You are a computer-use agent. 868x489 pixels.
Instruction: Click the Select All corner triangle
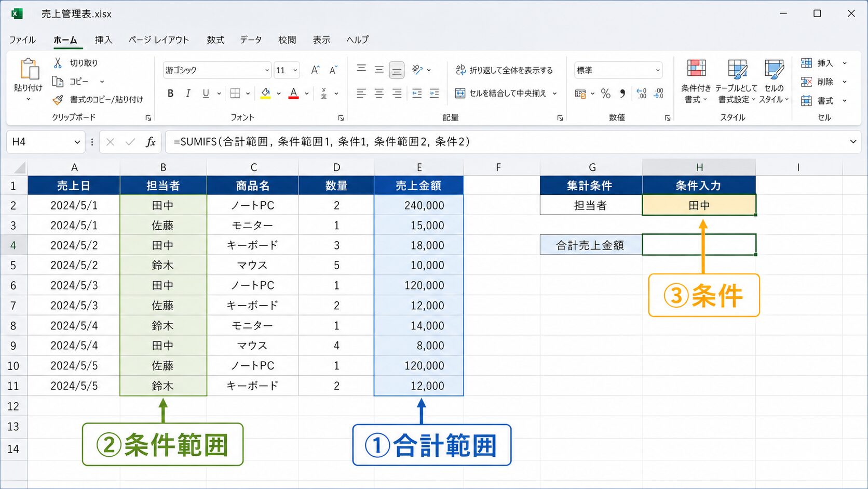tap(20, 167)
